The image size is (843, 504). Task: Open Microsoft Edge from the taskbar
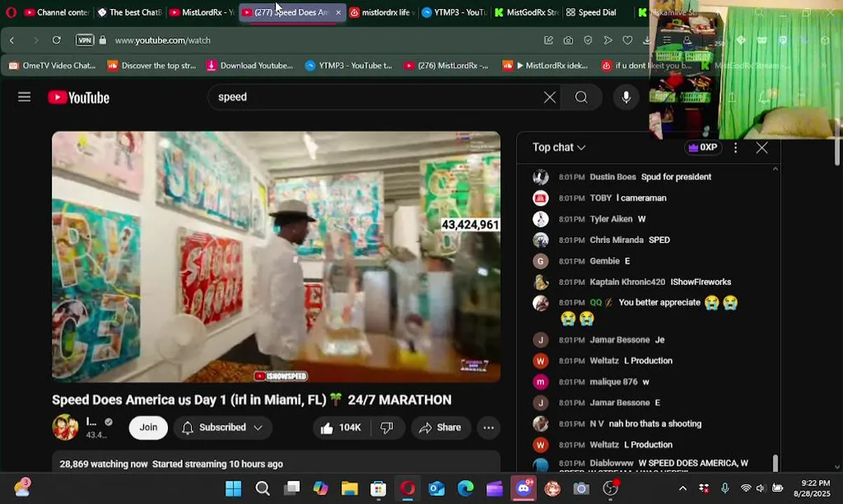466,489
